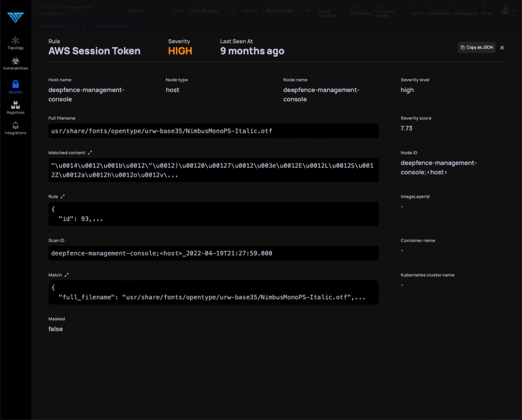This screenshot has width=522, height=420.
Task: Remove the Severity level high filter chip
Action: (x=83, y=26)
